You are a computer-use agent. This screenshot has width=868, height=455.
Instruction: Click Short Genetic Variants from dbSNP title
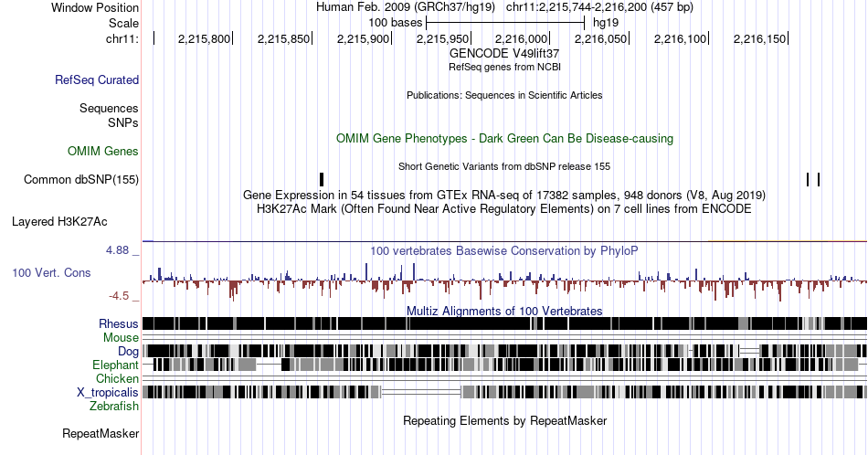[504, 166]
